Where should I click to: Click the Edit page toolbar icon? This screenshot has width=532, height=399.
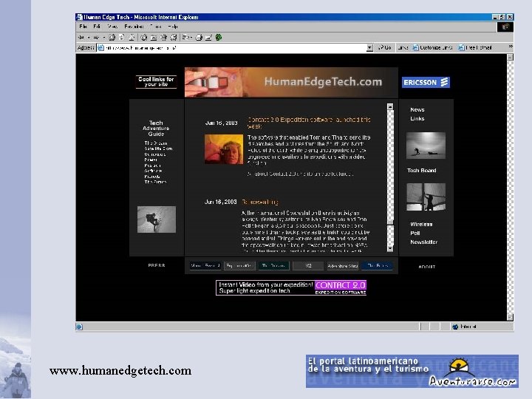pyautogui.click(x=208, y=38)
